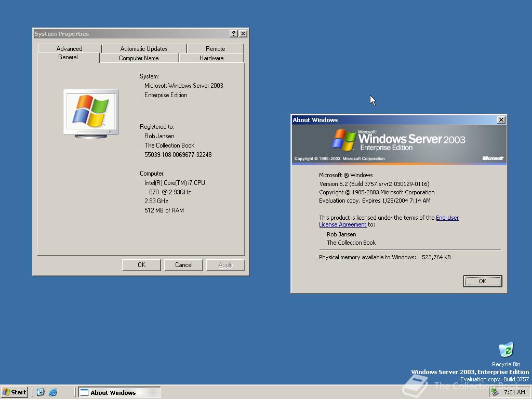Click the 'Microsoft Windows Server 2003' system text

(x=184, y=86)
